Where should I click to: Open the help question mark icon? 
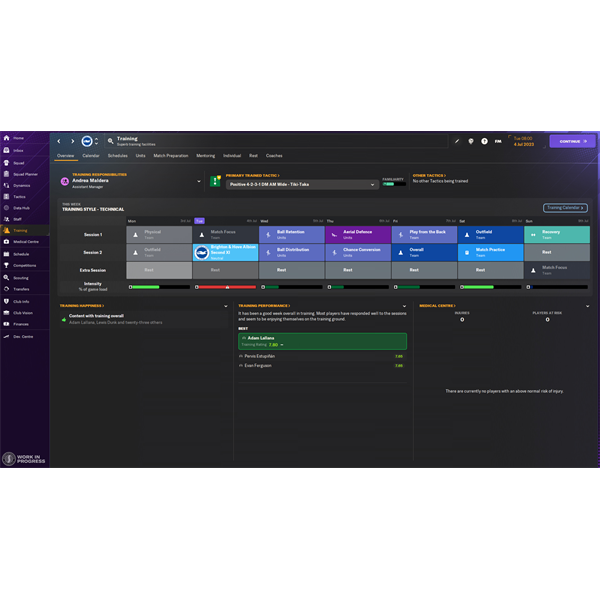(484, 141)
